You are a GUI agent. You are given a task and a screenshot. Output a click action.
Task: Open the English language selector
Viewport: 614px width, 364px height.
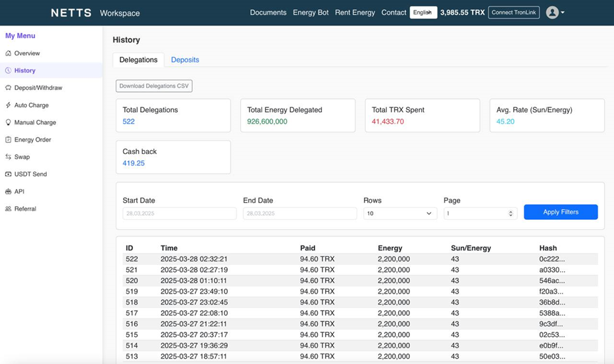(423, 13)
